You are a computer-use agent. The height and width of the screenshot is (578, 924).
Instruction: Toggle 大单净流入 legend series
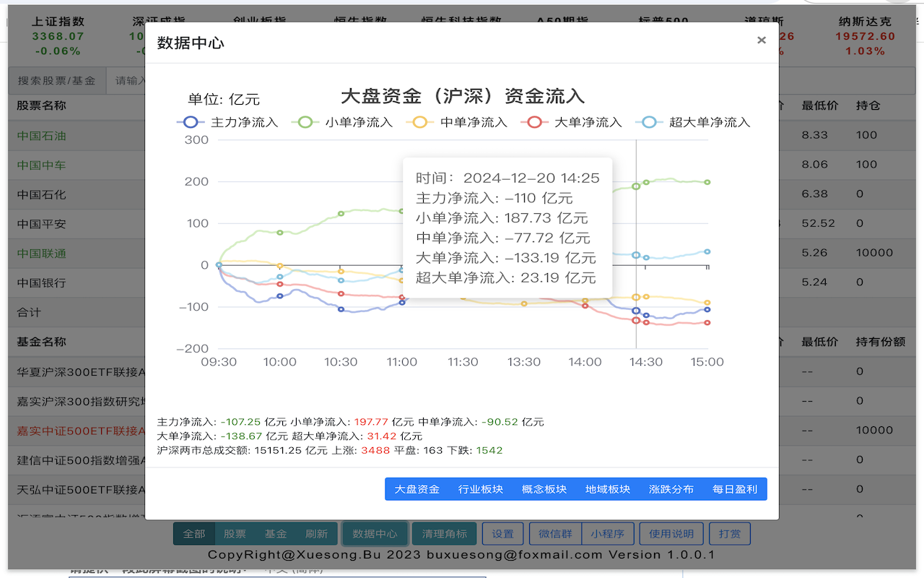pos(572,122)
